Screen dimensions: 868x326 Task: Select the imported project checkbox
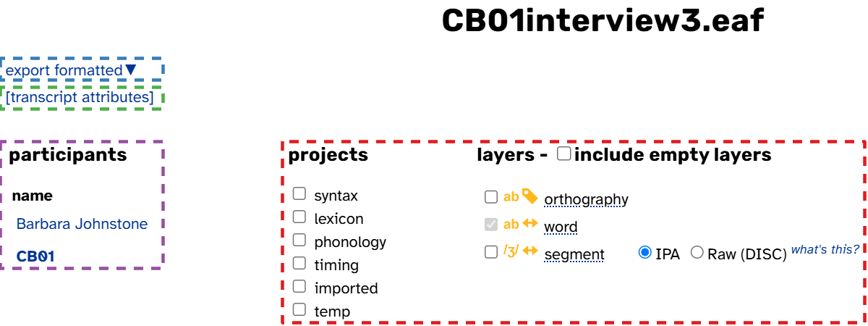pos(299,286)
